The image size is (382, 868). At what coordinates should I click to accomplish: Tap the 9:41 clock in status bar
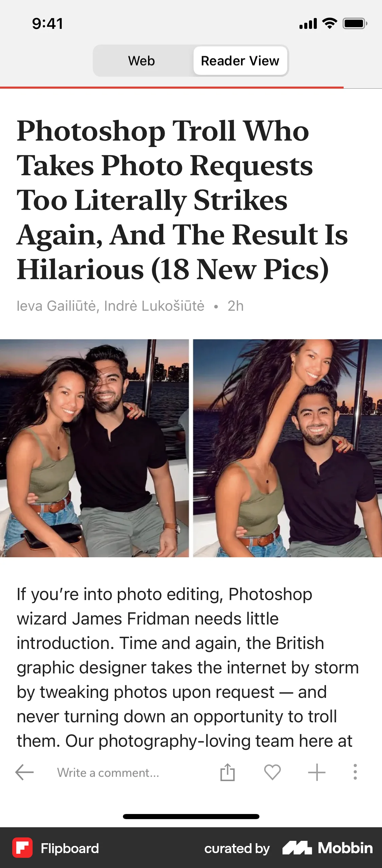pyautogui.click(x=48, y=24)
